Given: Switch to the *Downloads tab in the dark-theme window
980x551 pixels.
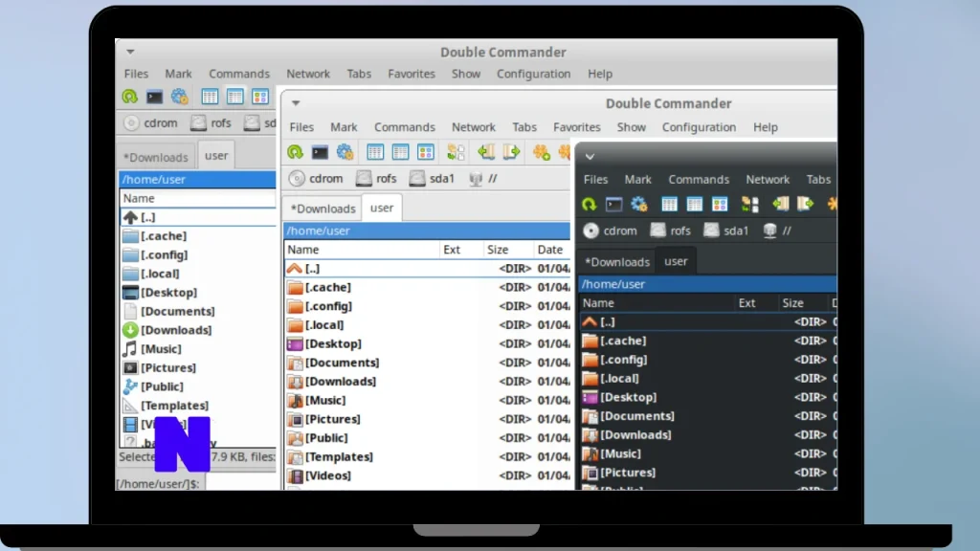Looking at the screenshot, I should (x=617, y=262).
